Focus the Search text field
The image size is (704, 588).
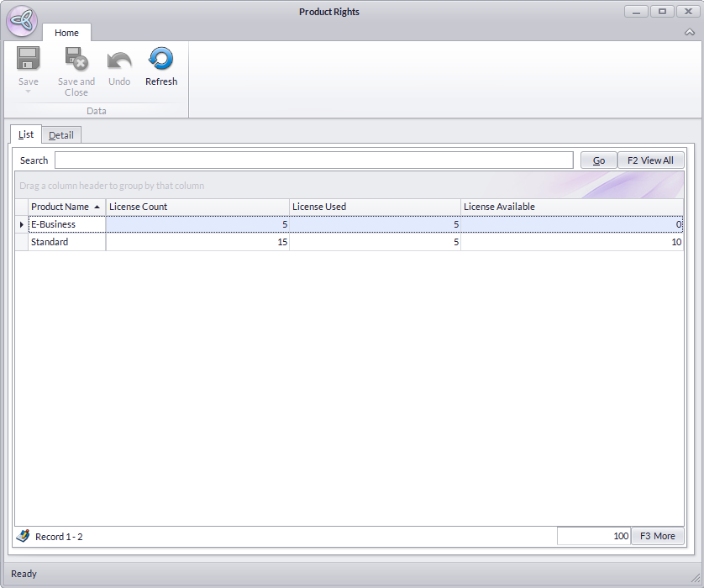tap(313, 160)
